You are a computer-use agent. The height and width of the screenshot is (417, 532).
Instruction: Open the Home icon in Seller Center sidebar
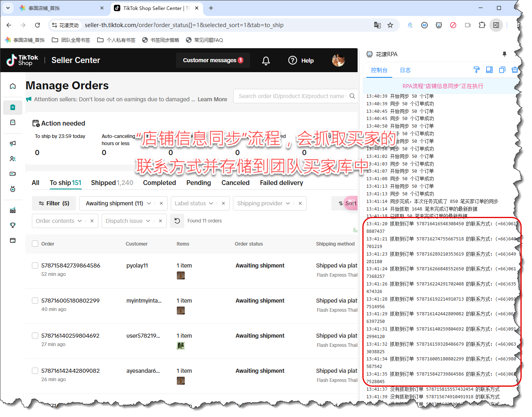click(x=13, y=86)
